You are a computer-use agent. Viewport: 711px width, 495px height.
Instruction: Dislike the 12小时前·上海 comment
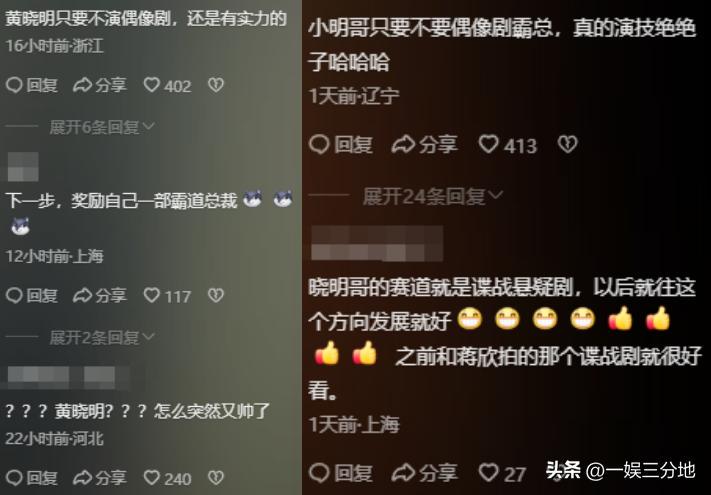(216, 296)
